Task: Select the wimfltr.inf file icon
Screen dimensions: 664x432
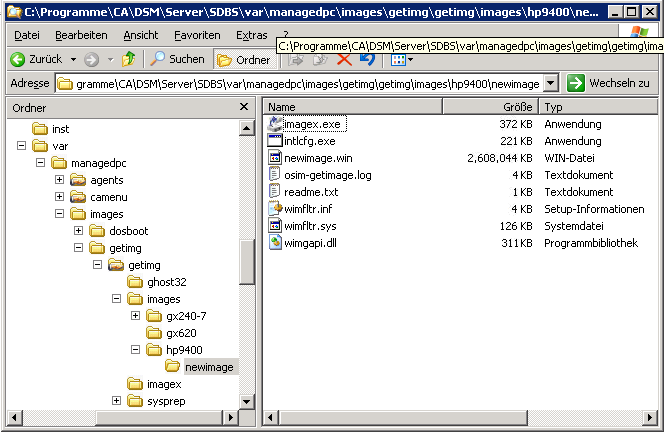Action: click(x=275, y=208)
